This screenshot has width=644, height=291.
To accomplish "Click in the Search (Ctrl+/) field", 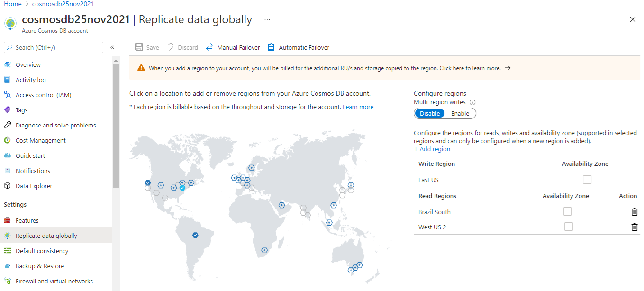I will coord(54,47).
